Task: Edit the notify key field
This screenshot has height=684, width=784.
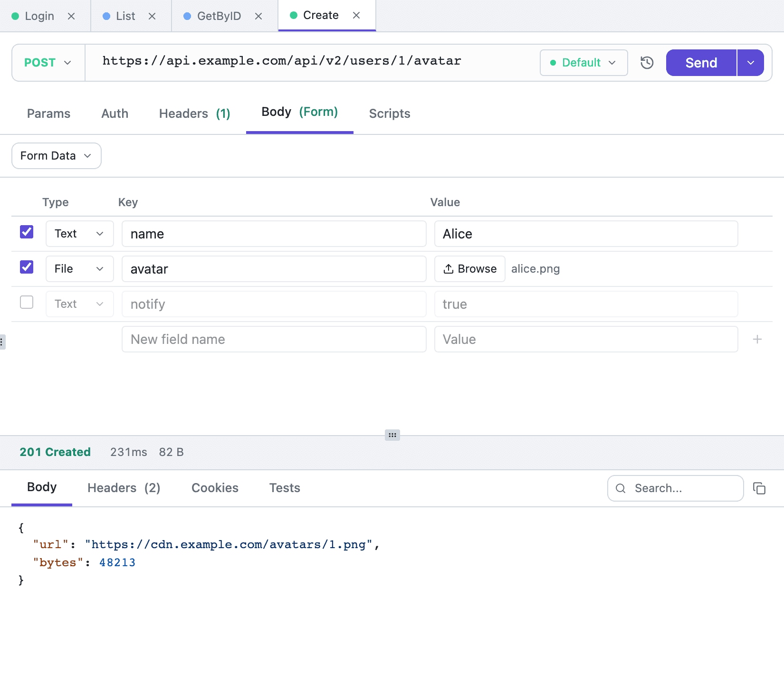Action: point(274,304)
